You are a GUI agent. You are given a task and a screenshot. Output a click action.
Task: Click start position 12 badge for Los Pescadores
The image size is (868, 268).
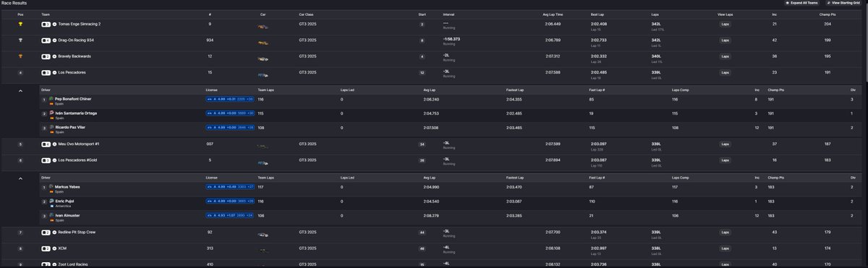(x=422, y=72)
